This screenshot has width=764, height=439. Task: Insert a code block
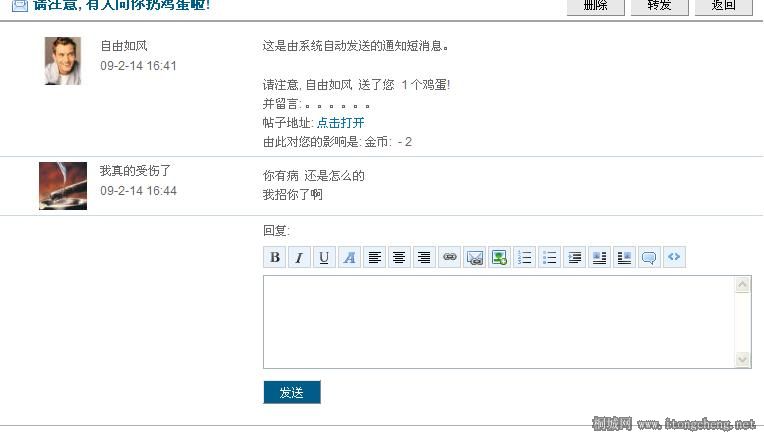pyautogui.click(x=674, y=258)
